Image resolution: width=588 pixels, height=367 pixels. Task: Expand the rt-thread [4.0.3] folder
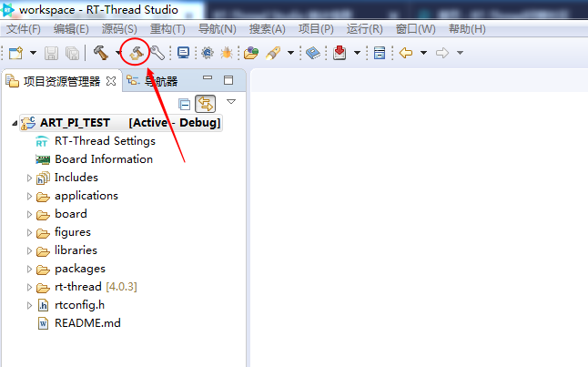tap(29, 288)
